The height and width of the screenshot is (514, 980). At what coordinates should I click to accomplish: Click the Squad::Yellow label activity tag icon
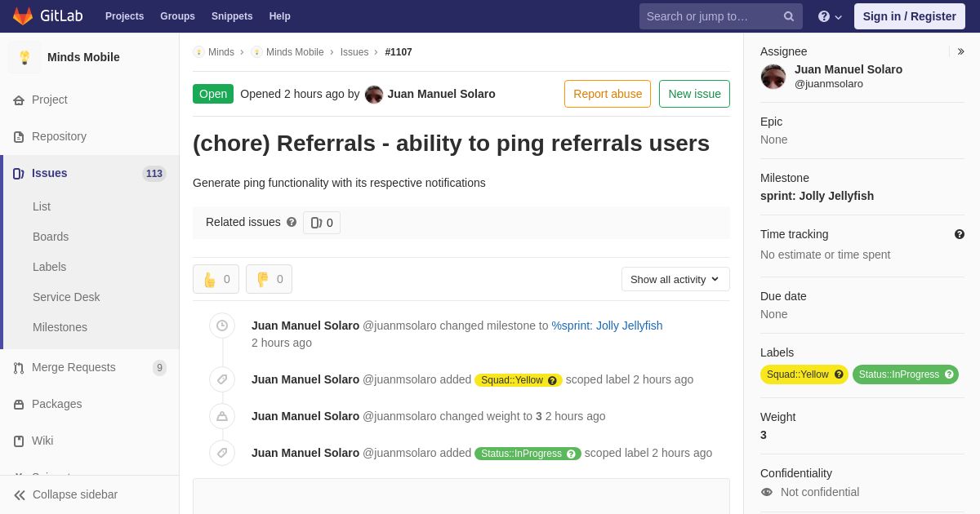click(222, 379)
